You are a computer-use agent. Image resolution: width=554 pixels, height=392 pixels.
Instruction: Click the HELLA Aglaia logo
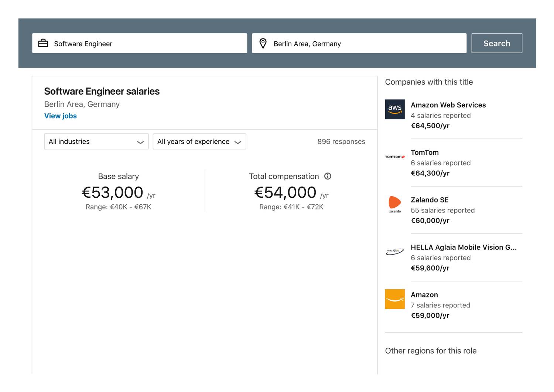[x=395, y=252]
